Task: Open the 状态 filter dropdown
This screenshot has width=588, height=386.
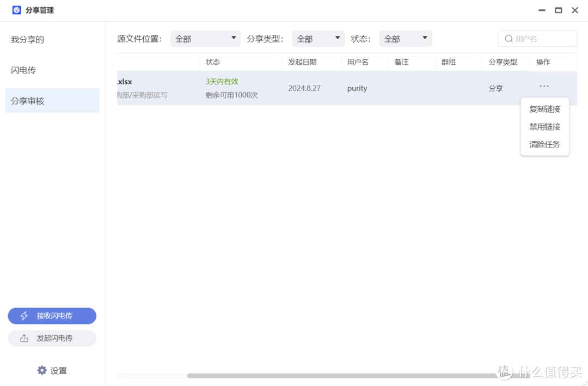Action: pos(405,38)
